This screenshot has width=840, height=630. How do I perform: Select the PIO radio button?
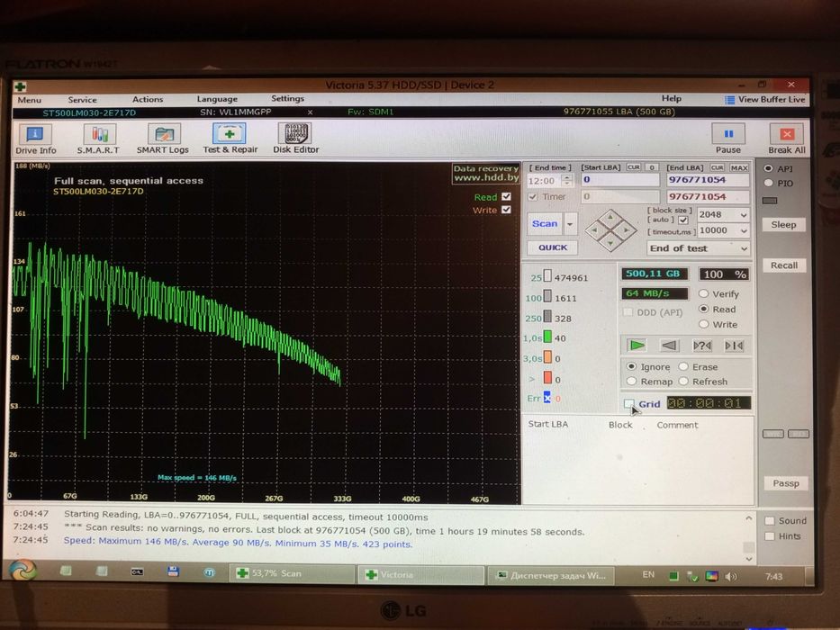[x=768, y=183]
